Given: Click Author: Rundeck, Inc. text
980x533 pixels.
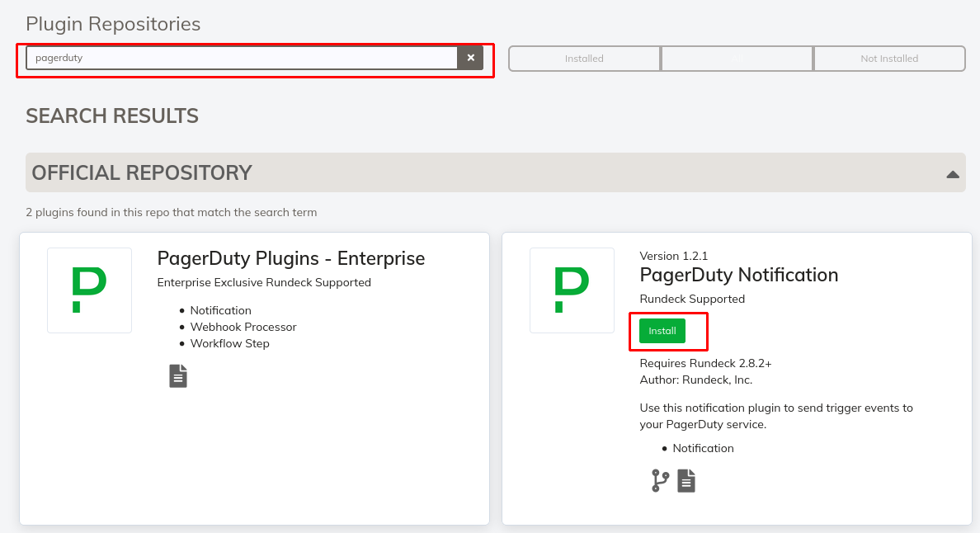Looking at the screenshot, I should click(695, 380).
